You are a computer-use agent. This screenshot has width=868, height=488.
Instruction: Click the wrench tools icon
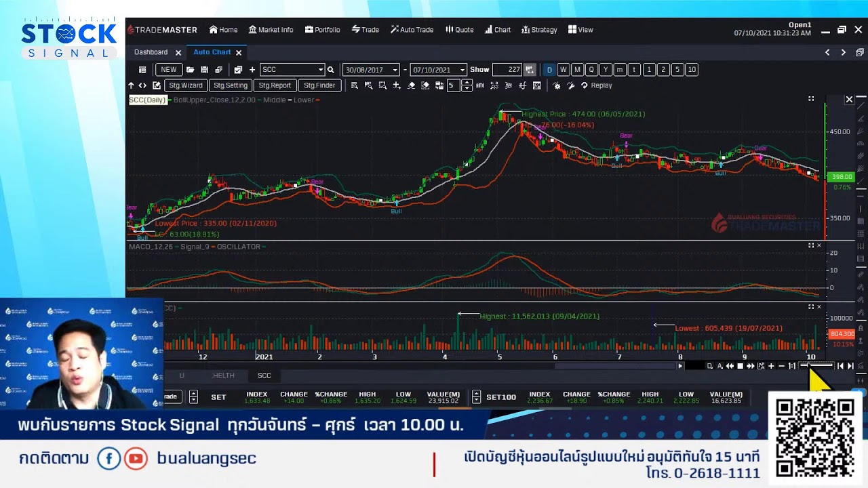[571, 85]
